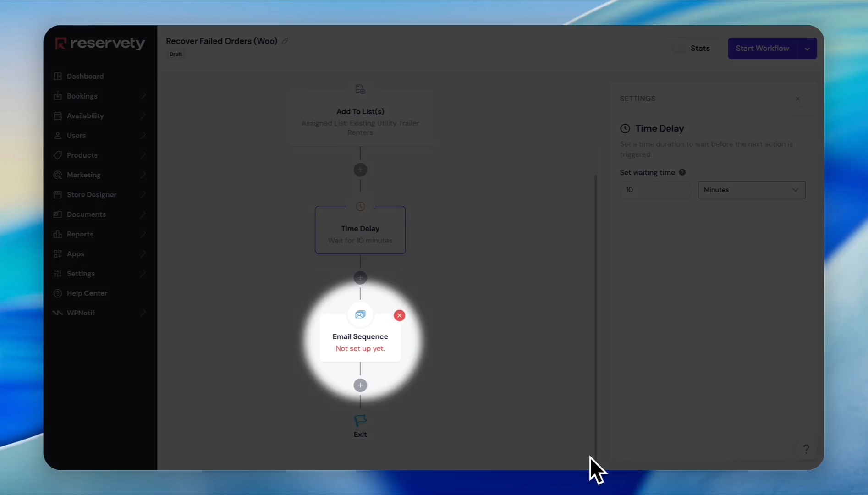Expand the Availability chevron arrow
This screenshot has height=495, width=868.
(143, 115)
